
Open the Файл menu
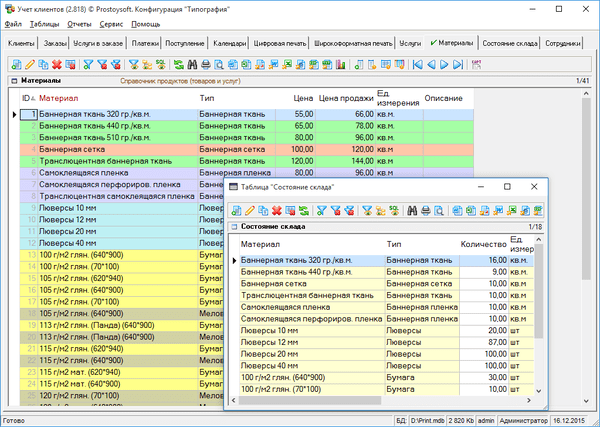pos(13,24)
